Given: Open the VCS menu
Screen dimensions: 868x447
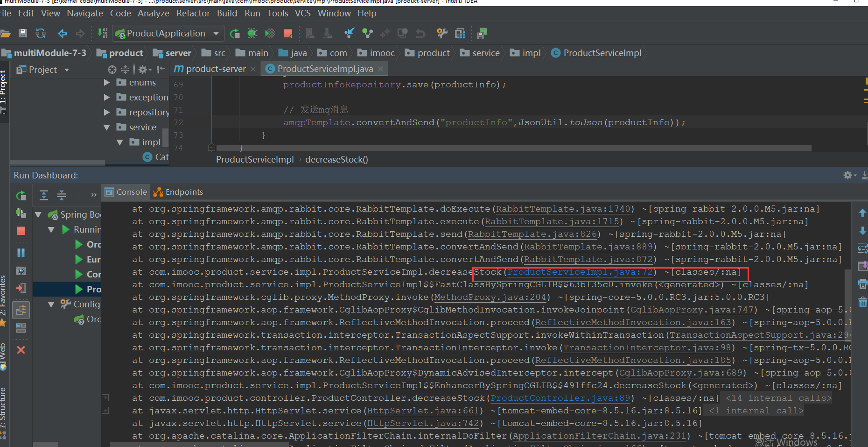Looking at the screenshot, I should (x=303, y=14).
